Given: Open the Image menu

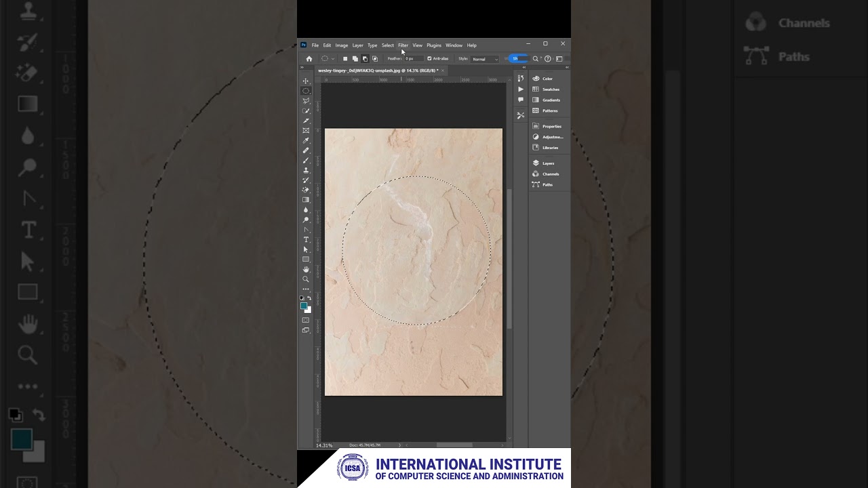Looking at the screenshot, I should tap(342, 45).
